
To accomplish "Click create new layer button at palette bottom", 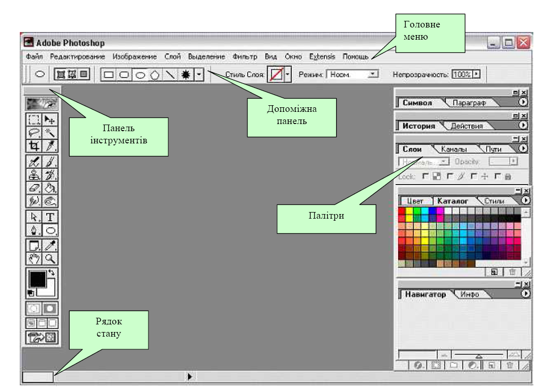I will tap(492, 365).
